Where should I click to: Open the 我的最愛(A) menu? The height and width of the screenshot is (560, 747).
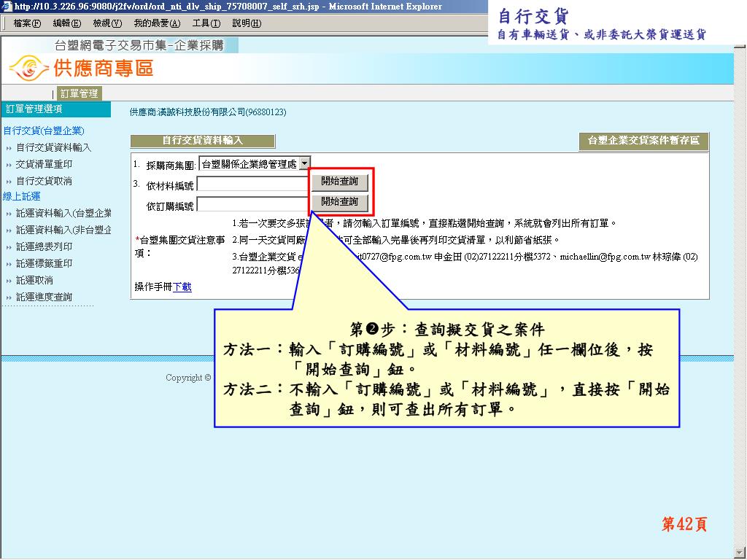pos(157,23)
